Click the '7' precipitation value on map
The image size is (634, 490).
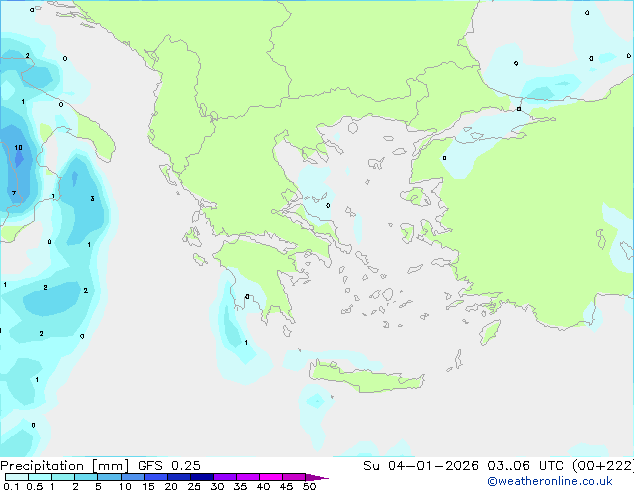14,193
